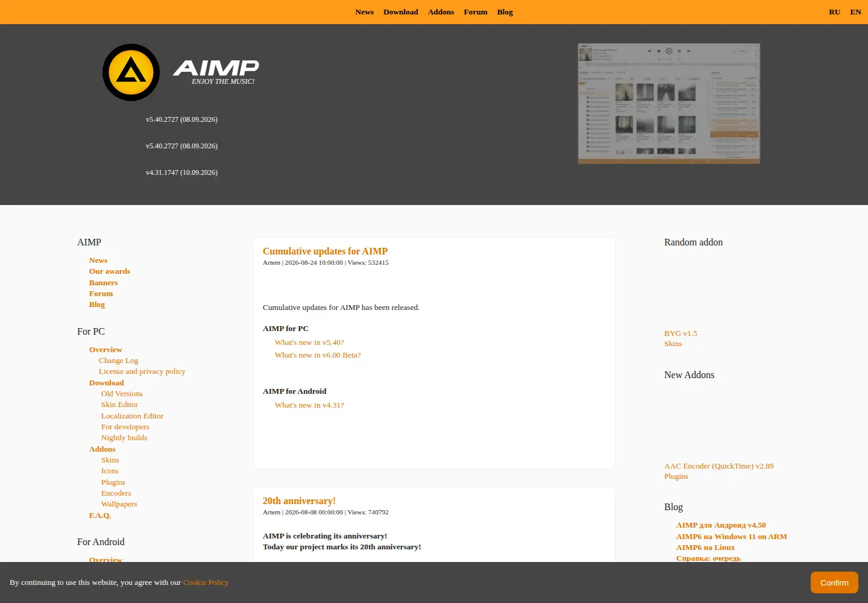Confirm the cookie policy notice
Screen dimensions: 868x603
(834, 582)
